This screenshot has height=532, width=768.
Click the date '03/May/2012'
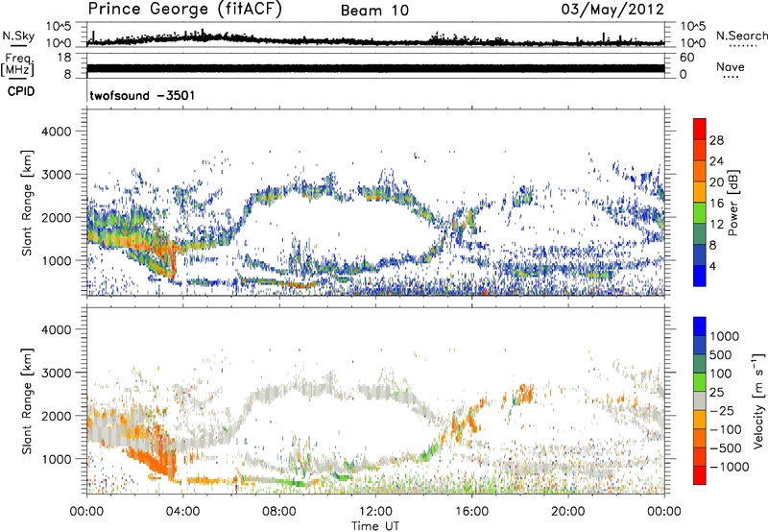612,10
